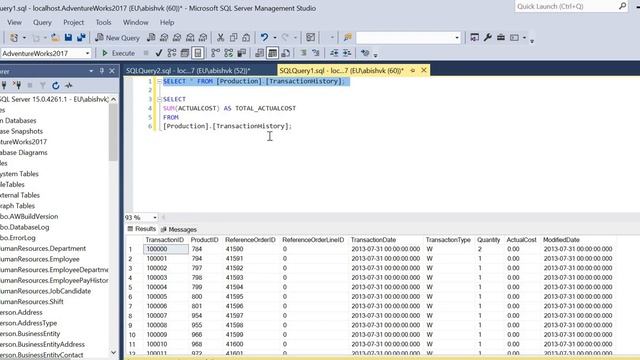640x360 pixels.
Task: Click the TransactionID column header
Action: coord(164,240)
